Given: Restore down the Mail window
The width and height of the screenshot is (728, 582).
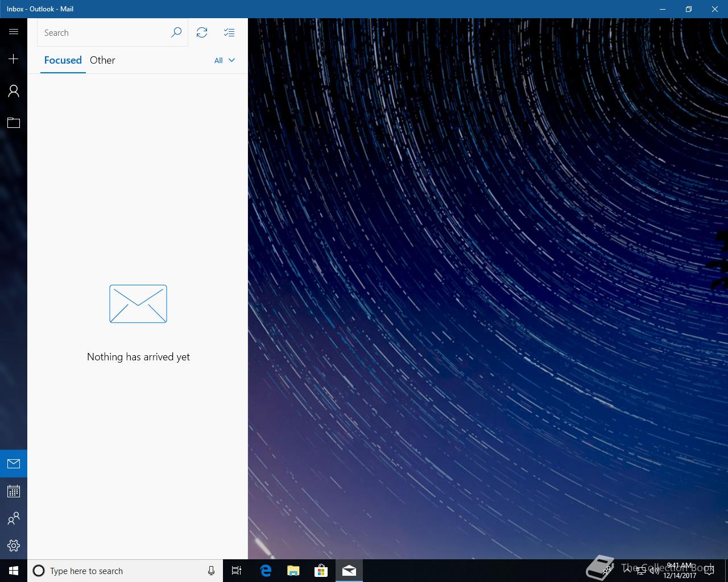Looking at the screenshot, I should 689,9.
